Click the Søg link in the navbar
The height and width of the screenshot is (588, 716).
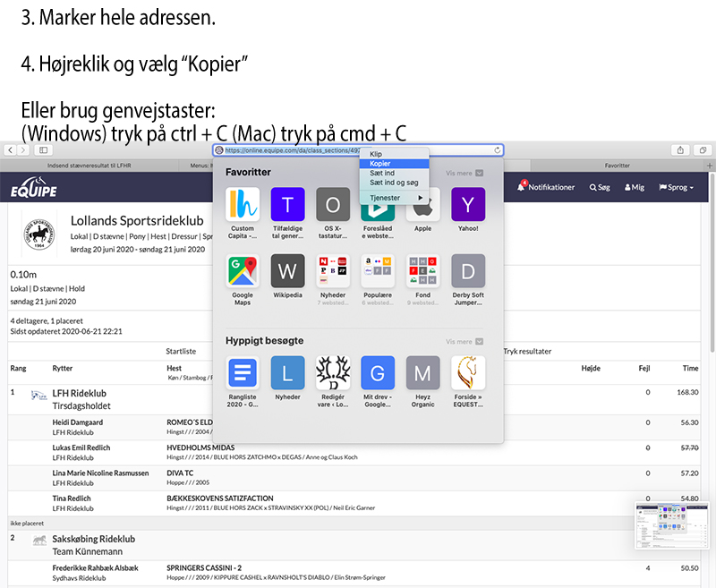pyautogui.click(x=599, y=187)
